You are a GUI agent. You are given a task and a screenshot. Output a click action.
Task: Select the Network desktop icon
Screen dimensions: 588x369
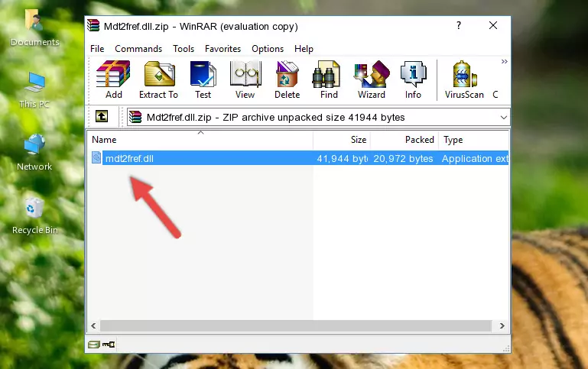click(x=34, y=152)
